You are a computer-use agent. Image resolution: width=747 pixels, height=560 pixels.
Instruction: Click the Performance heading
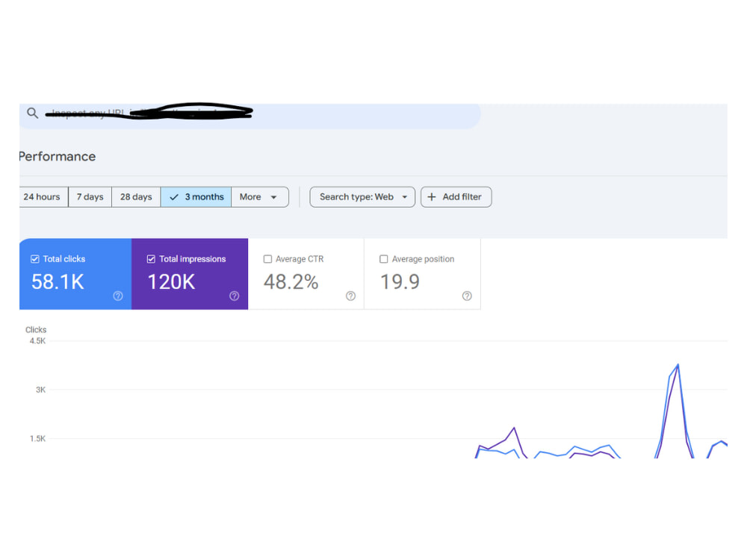coord(58,157)
